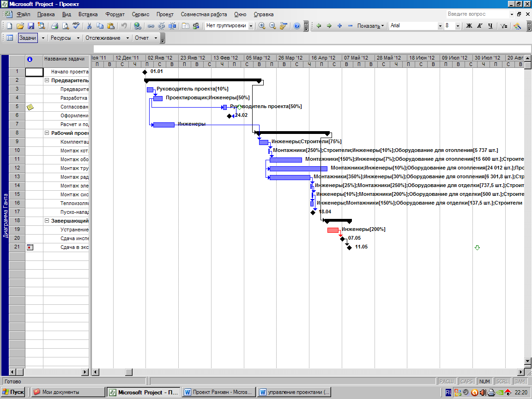Indent task with green right arrow
Screen dimensions: 532x399
(329, 26)
